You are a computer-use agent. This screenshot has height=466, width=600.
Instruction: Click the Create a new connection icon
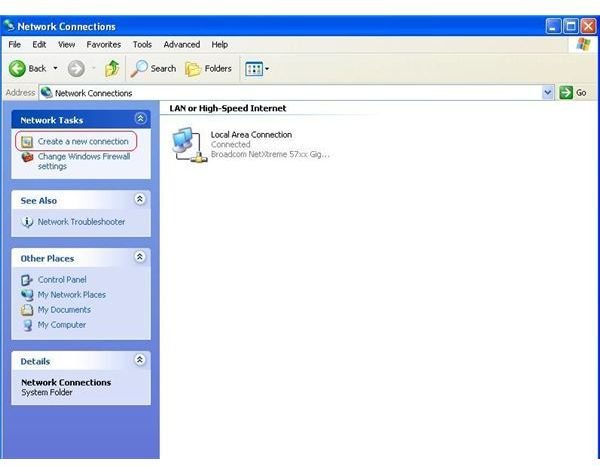(27, 142)
